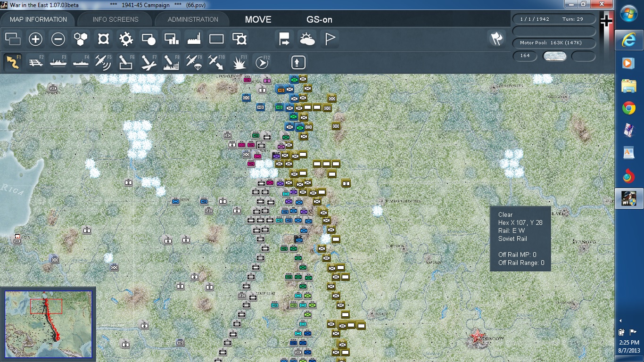Screen dimensions: 644x362
Task: Toggle the rectangle with gear icon
Action: click(239, 39)
